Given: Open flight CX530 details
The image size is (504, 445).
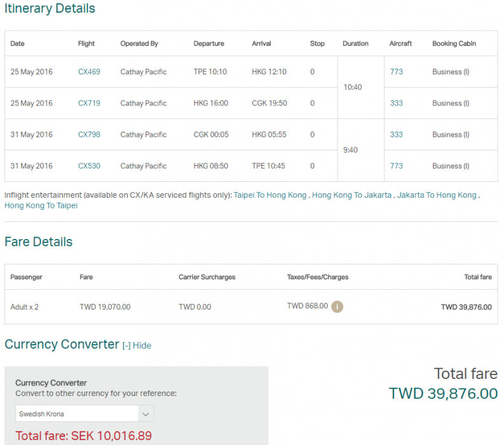Looking at the screenshot, I should (89, 166).
